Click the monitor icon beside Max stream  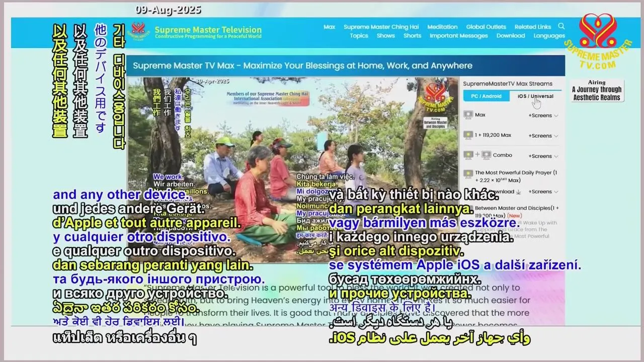pos(468,115)
